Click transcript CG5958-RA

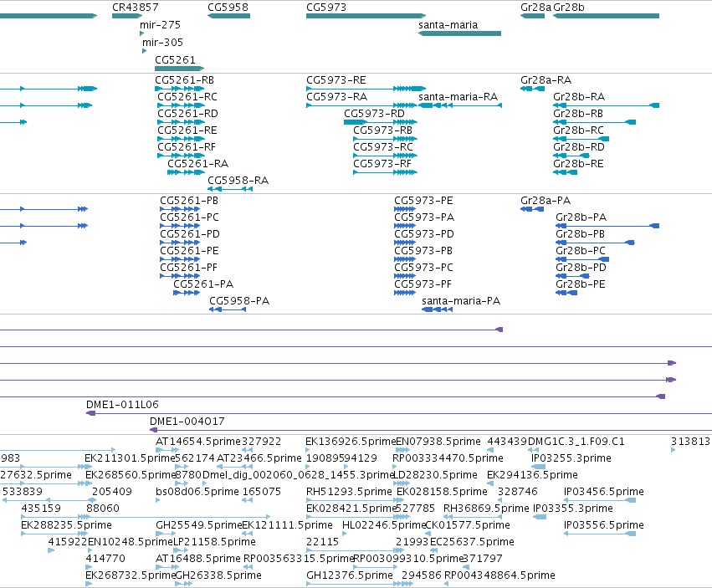(x=230, y=189)
